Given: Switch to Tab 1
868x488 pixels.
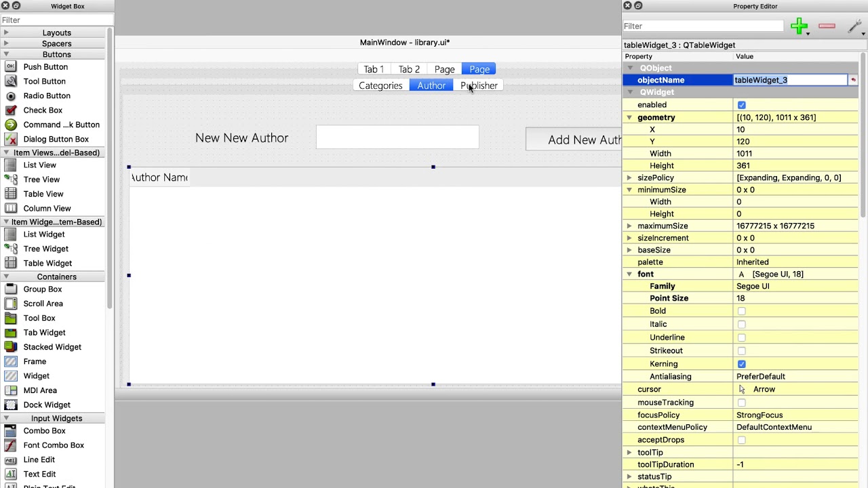Looking at the screenshot, I should tap(374, 69).
